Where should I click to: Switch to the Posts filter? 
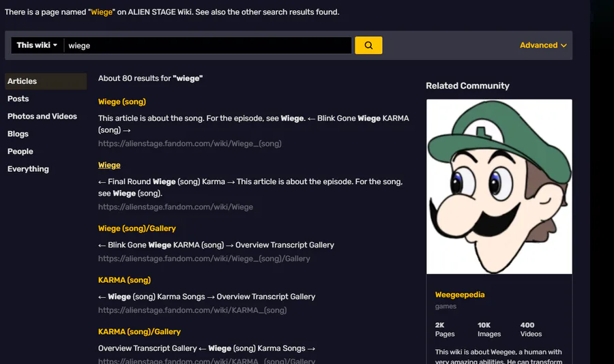click(x=18, y=99)
